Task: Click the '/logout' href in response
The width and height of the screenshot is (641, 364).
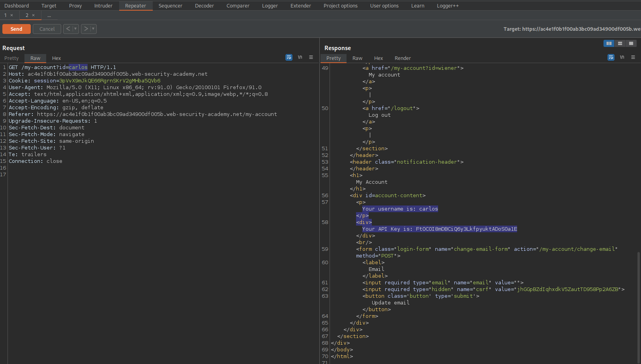Action: click(403, 108)
